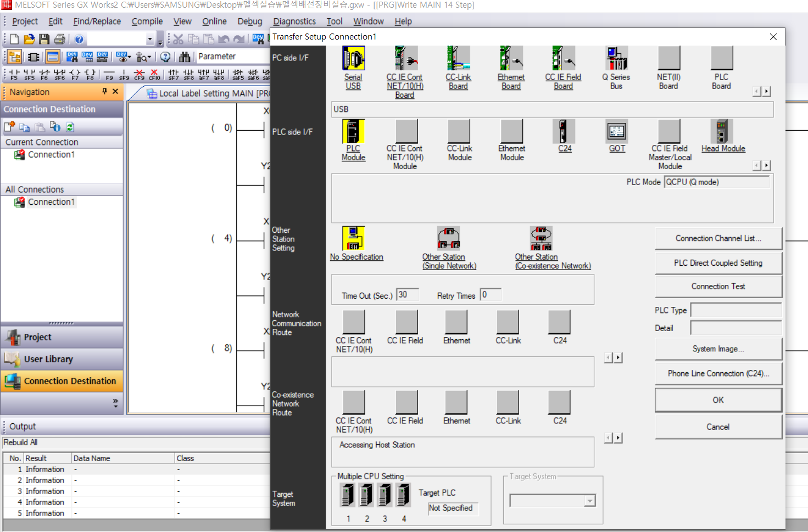Open the Target System dropdown
The image size is (808, 532).
click(590, 501)
